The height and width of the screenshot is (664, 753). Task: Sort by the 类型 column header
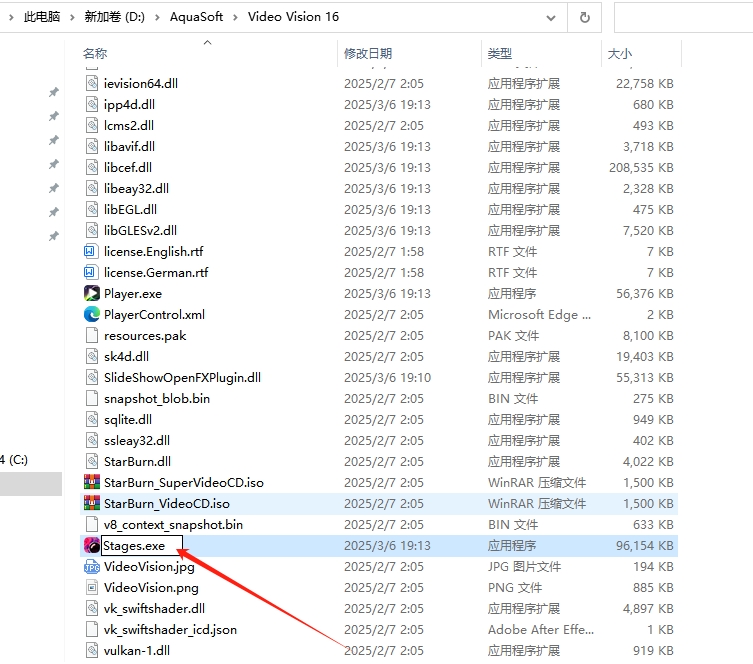(x=499, y=53)
